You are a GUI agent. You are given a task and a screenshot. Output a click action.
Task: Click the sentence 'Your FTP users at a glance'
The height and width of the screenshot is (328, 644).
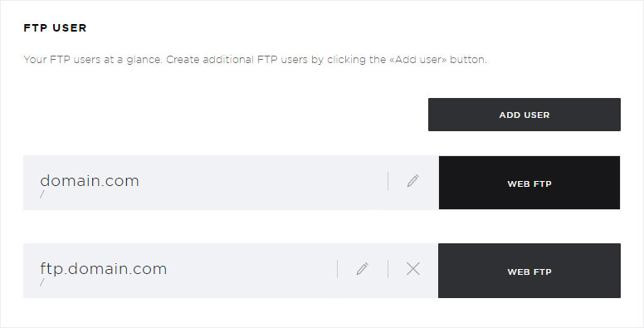(x=93, y=60)
